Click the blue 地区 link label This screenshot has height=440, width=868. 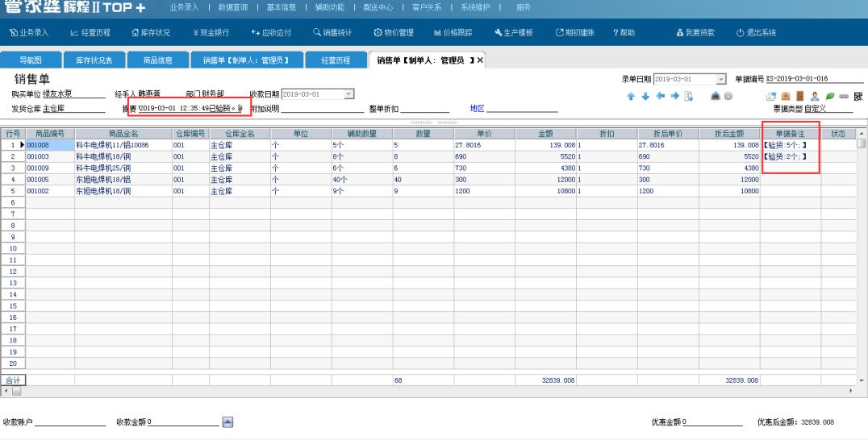click(x=478, y=109)
